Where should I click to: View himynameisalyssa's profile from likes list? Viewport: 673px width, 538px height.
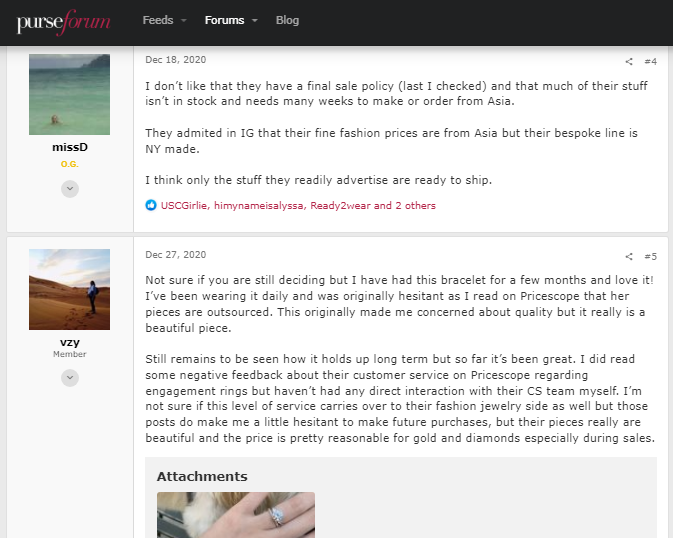[x=258, y=206]
